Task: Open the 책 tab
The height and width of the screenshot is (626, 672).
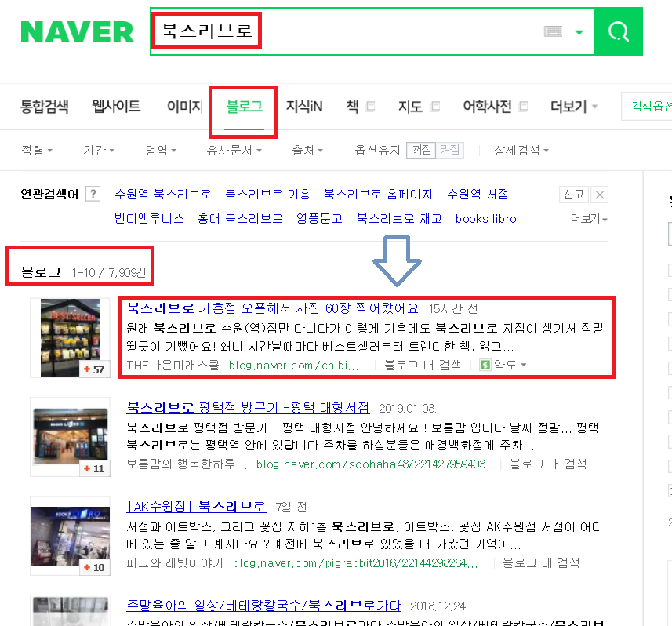Action: (352, 107)
